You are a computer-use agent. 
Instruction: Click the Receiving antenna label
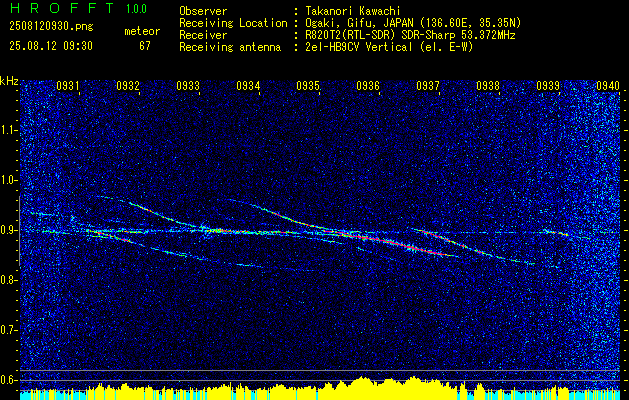[230, 47]
